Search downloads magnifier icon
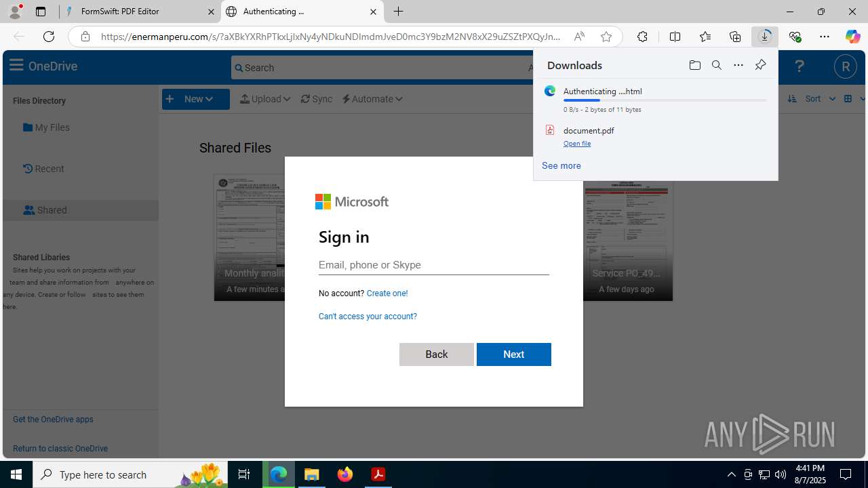868x488 pixels. pyautogui.click(x=717, y=65)
